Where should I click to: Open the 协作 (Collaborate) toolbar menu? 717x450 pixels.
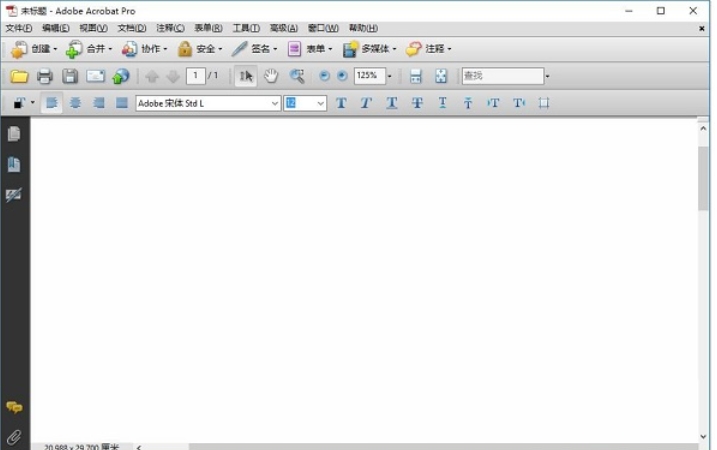click(x=144, y=49)
